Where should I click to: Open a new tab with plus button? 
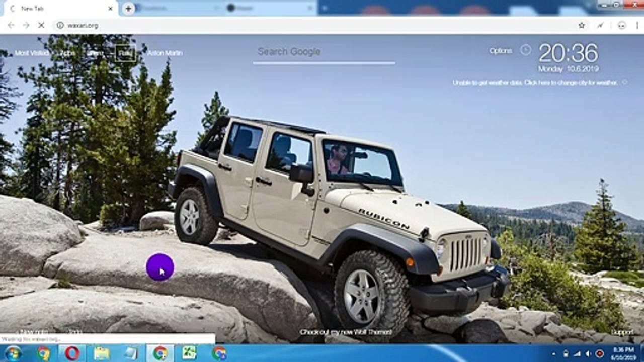[128, 8]
